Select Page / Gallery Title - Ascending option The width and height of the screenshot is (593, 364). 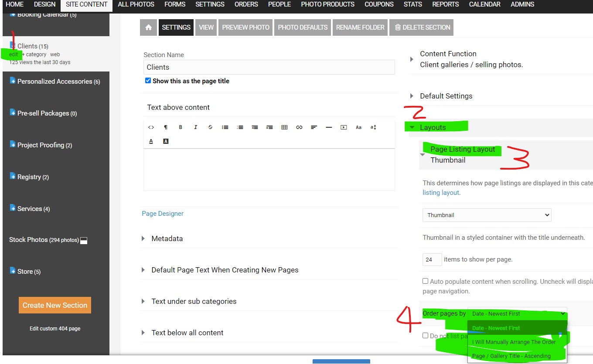pyautogui.click(x=517, y=356)
